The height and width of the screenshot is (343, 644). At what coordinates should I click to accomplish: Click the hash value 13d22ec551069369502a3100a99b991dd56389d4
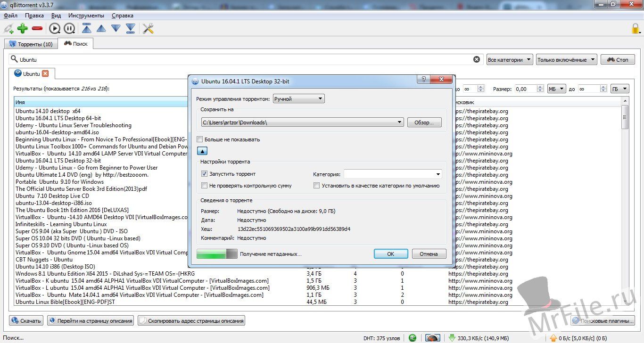click(294, 229)
